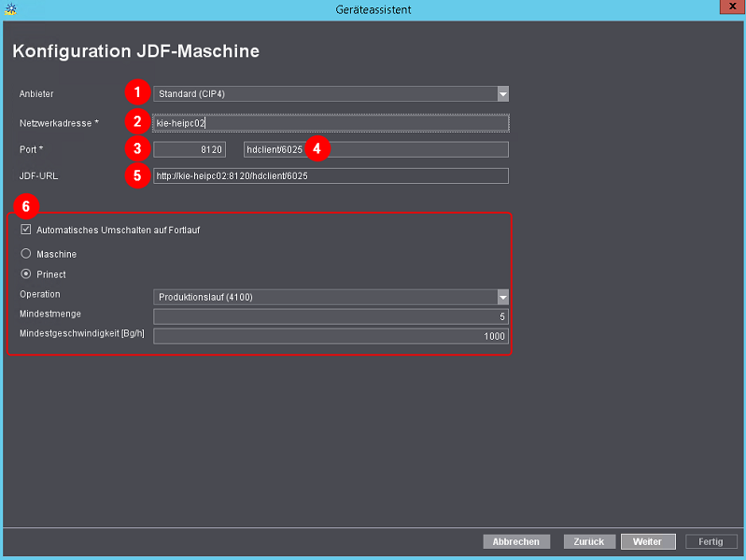This screenshot has height=560, width=746.
Task: Click the application icon in the title bar
Action: [9, 8]
